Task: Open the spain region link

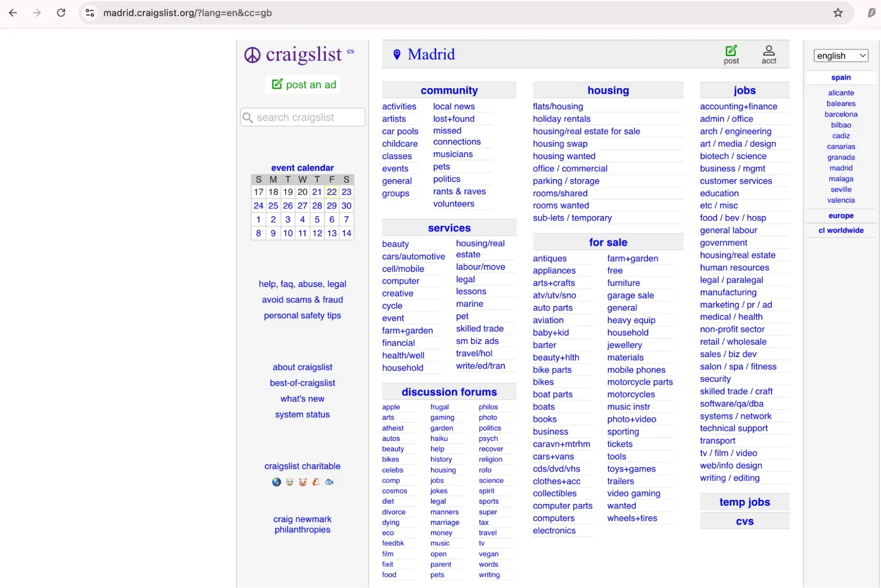Action: coord(841,77)
